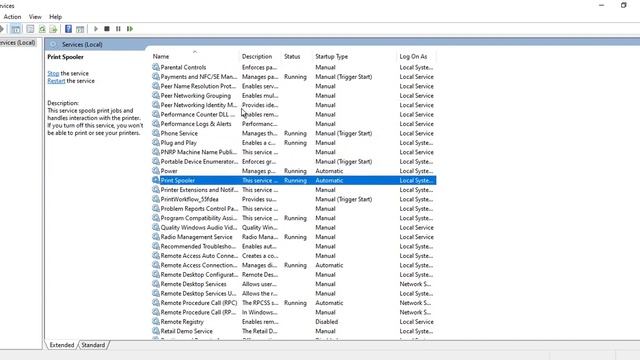Viewport: 640px width, 360px height.
Task: Sort by the Startup Type column header
Action: [x=354, y=56]
